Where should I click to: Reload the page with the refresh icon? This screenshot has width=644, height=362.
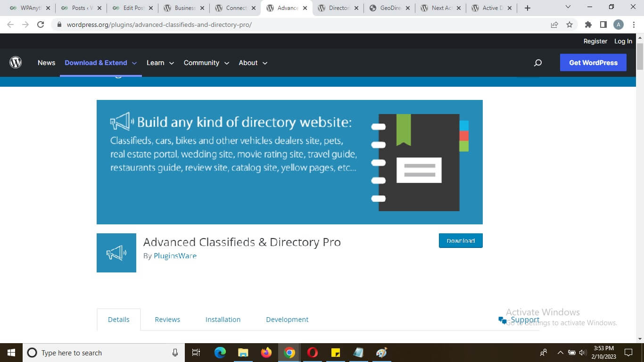point(41,25)
